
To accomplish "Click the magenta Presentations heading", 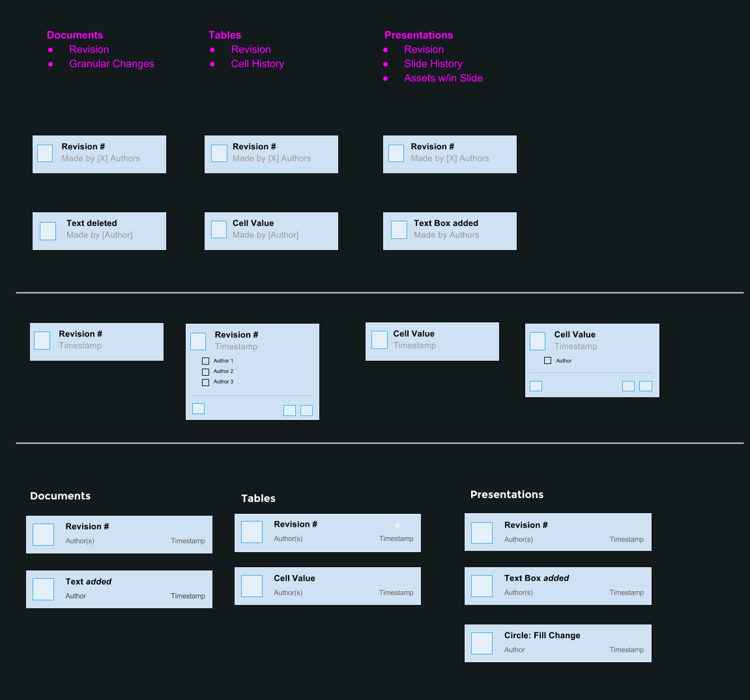I will coord(418,35).
